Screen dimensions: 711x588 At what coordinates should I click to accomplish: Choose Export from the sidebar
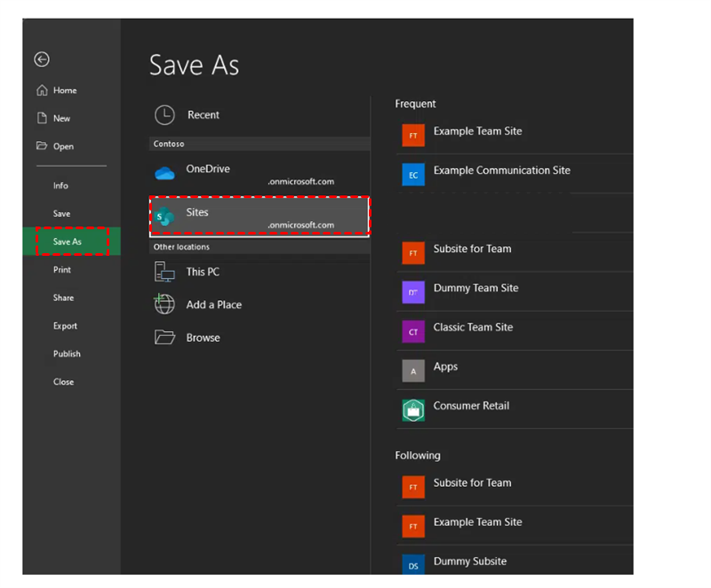click(x=65, y=326)
